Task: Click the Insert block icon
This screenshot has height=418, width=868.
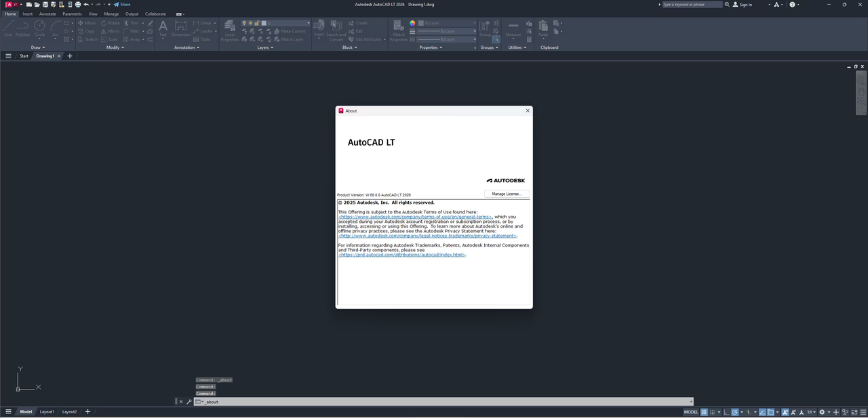Action: [319, 28]
